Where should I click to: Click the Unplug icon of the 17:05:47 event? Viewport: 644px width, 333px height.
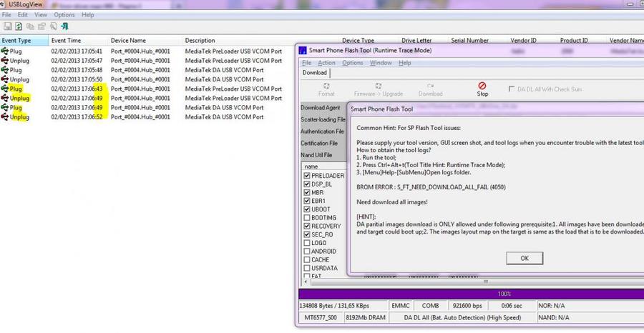click(x=4, y=61)
